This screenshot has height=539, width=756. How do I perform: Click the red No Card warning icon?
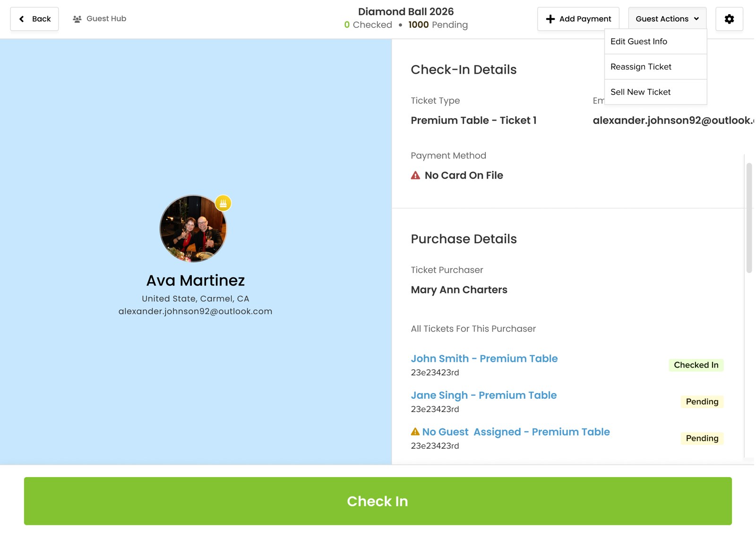[x=415, y=175]
